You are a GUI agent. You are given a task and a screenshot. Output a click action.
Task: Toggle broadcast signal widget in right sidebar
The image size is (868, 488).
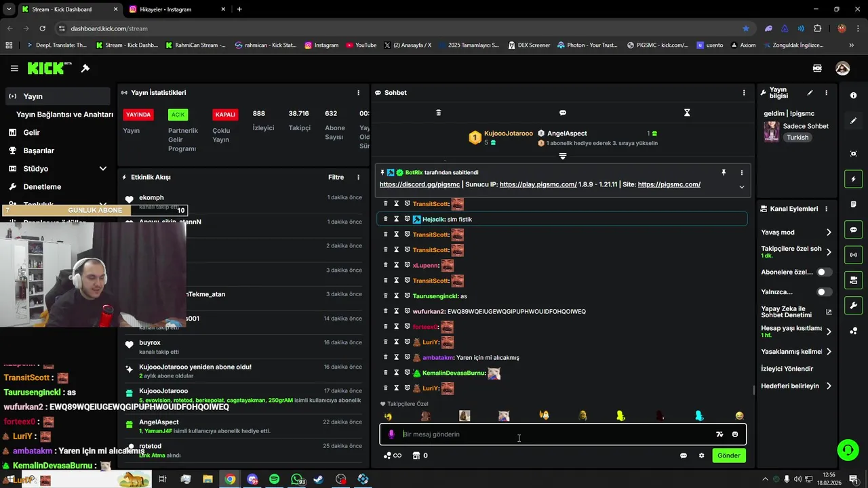coord(854,255)
